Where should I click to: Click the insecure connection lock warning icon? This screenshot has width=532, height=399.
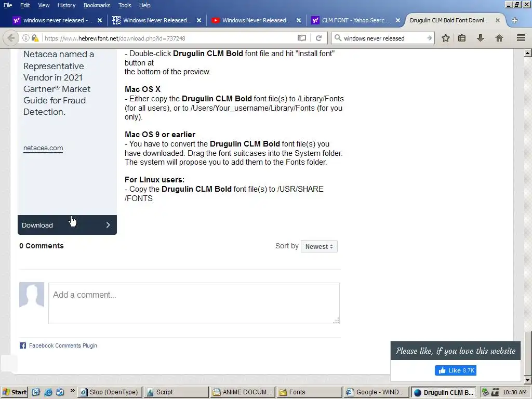(35, 38)
